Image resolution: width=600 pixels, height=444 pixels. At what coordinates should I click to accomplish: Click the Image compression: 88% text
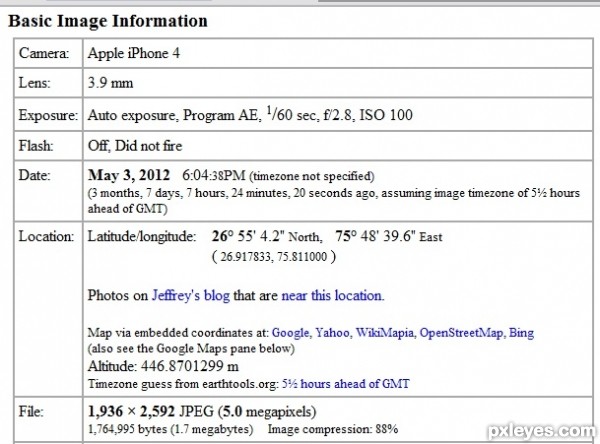pyautogui.click(x=333, y=429)
